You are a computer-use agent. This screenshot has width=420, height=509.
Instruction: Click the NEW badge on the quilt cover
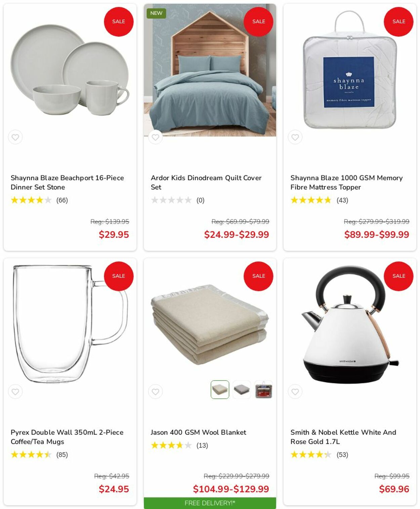156,13
